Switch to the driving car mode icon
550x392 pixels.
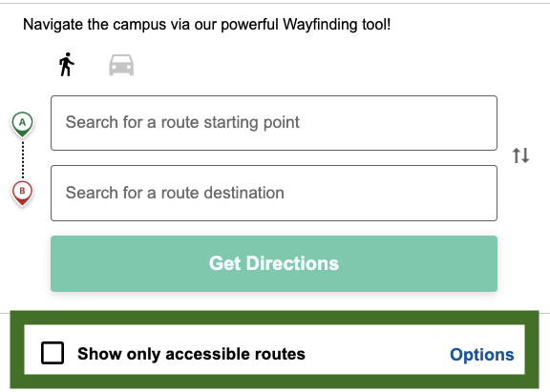(x=121, y=65)
